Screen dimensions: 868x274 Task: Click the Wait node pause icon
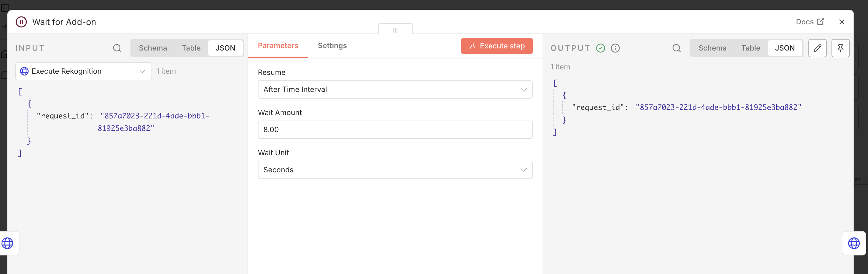(x=21, y=22)
